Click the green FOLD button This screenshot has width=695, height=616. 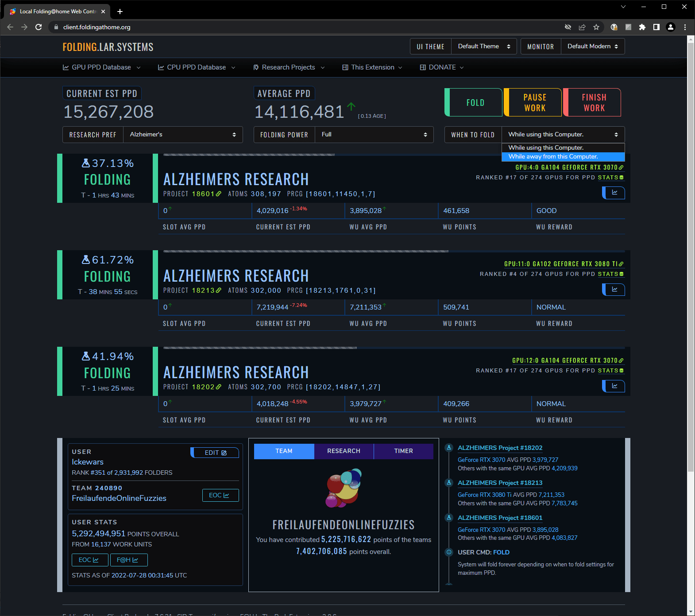coord(474,102)
